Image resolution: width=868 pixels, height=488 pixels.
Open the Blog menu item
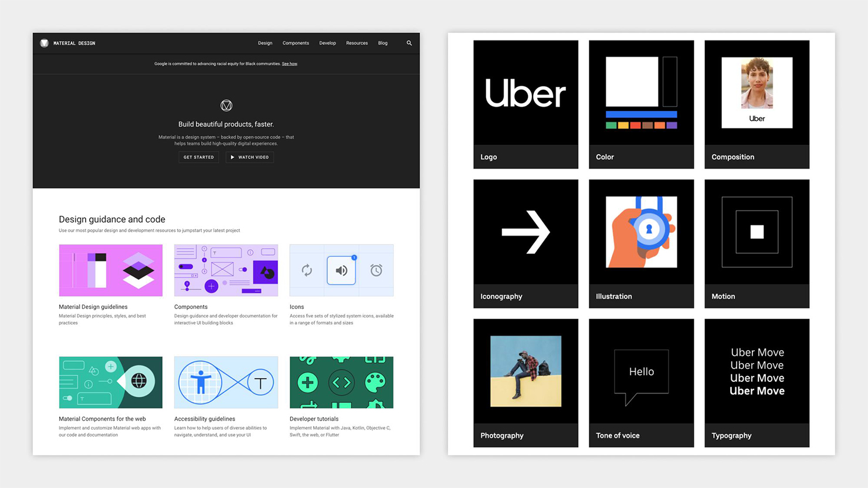[383, 43]
